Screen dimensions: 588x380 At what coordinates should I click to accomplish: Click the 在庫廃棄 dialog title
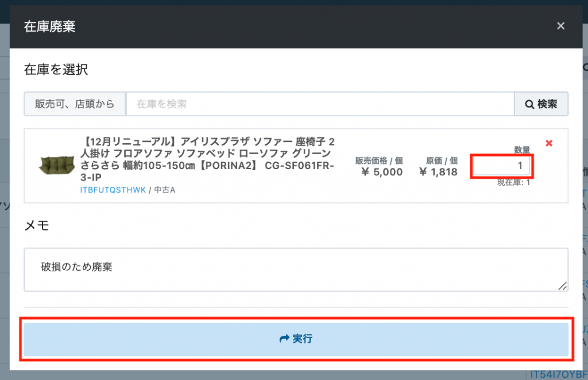coord(49,26)
